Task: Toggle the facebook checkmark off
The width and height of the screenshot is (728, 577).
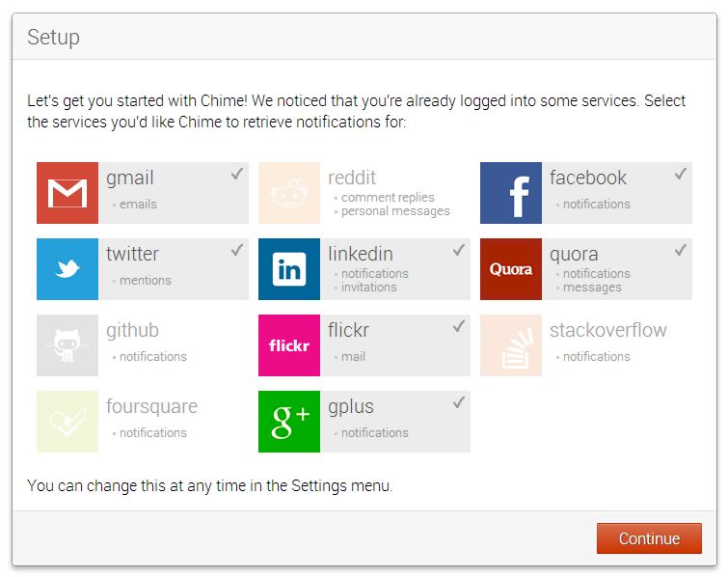Action: point(680,175)
